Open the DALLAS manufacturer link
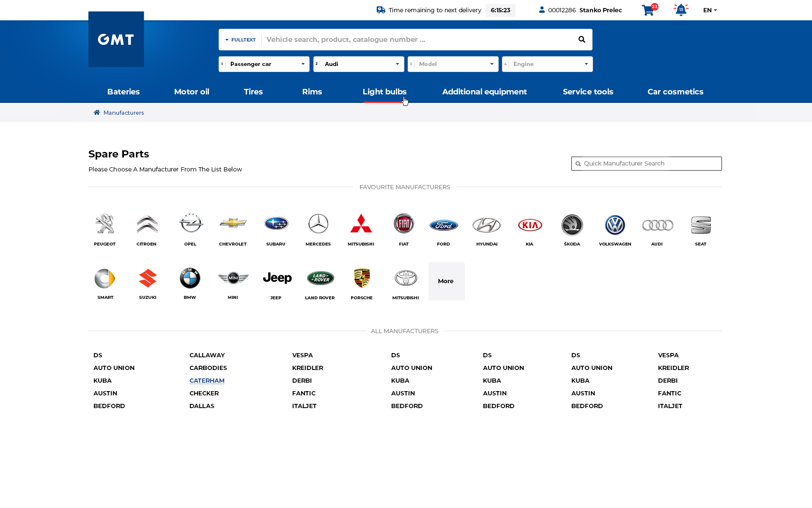This screenshot has width=812, height=508. (x=202, y=406)
